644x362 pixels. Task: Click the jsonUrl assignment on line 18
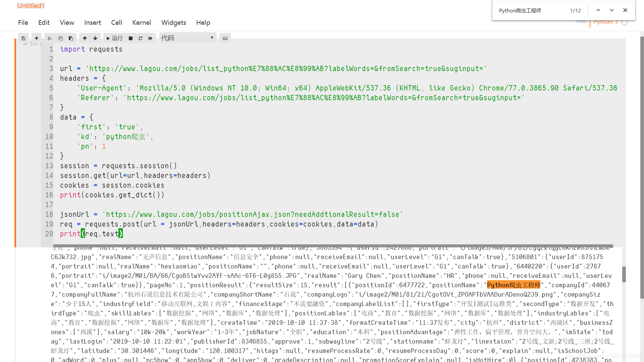231,215
